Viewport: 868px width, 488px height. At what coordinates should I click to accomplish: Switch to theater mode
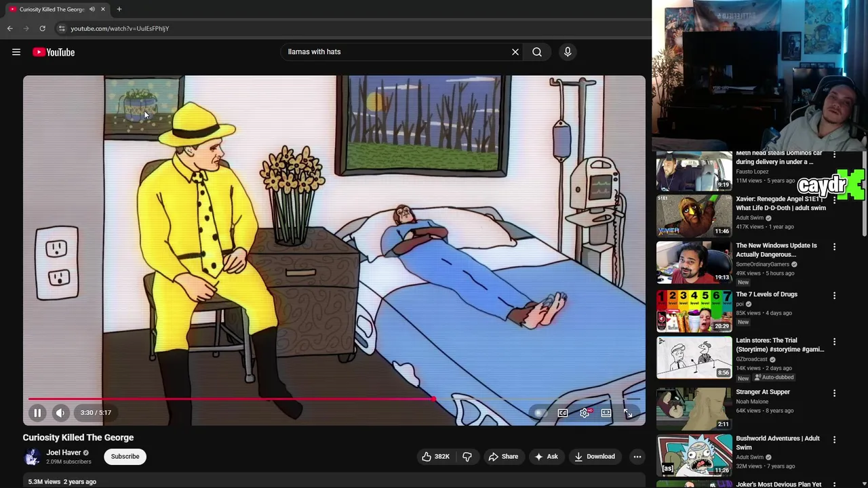coord(606,413)
